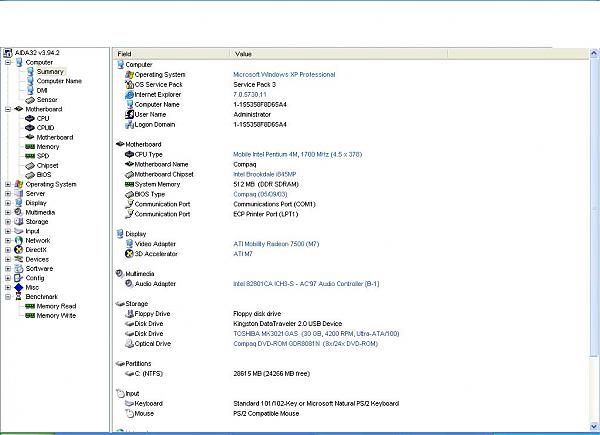Click the Internet Explorer row icon

tap(129, 94)
